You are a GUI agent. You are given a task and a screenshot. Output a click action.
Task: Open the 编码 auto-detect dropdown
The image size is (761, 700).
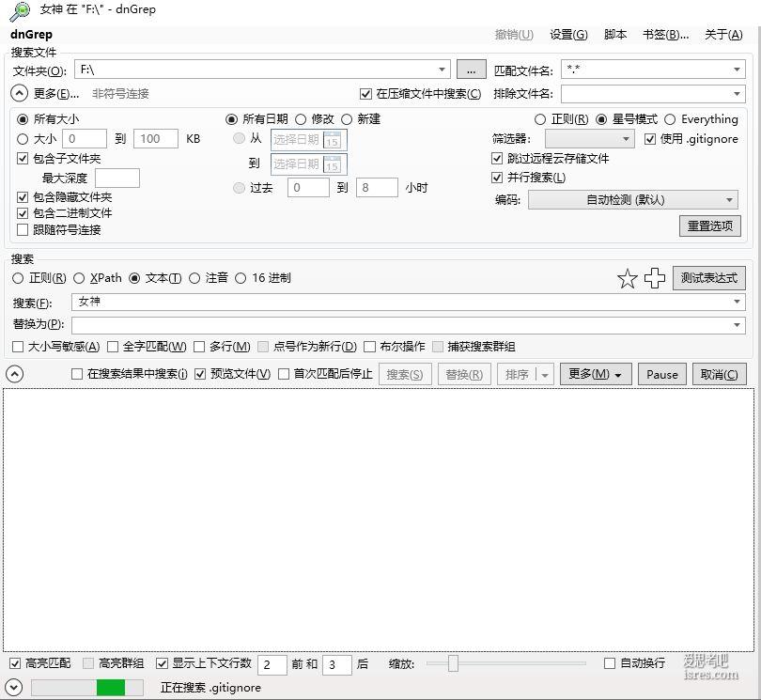pos(632,200)
